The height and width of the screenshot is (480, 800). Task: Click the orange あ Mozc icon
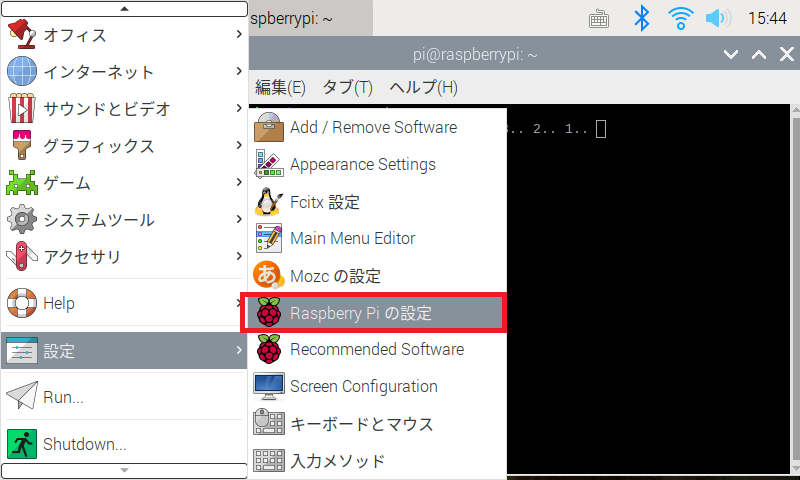coord(269,275)
